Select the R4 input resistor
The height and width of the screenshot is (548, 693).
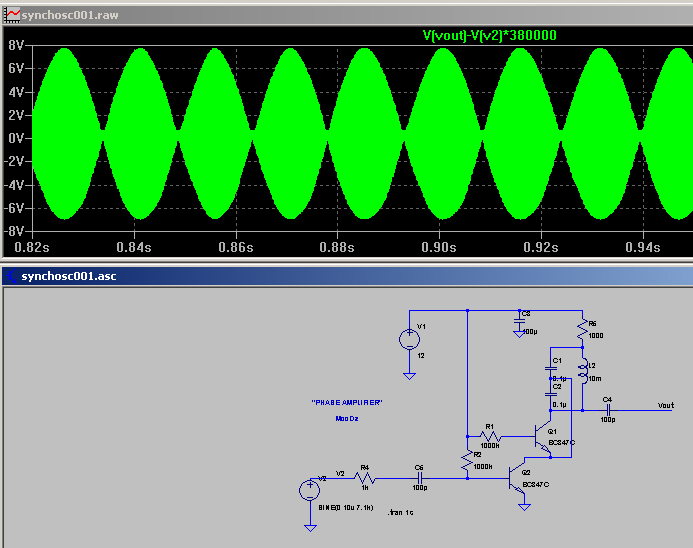pyautogui.click(x=365, y=478)
